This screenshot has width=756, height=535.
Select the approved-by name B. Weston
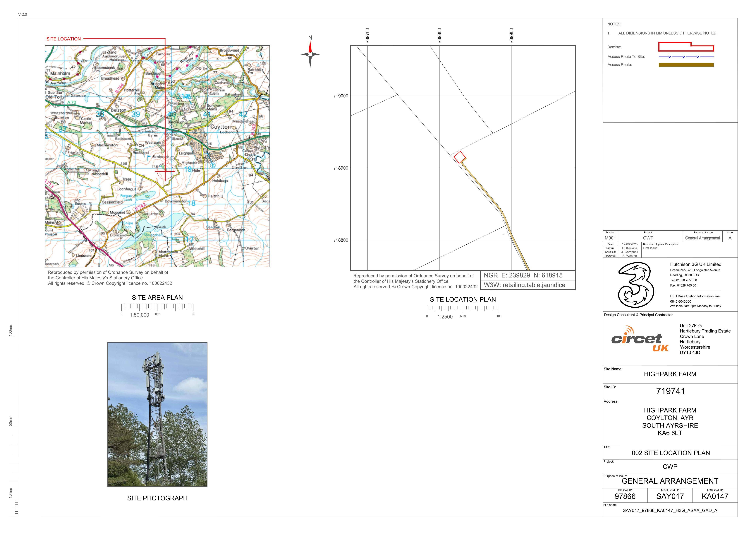(x=630, y=256)
